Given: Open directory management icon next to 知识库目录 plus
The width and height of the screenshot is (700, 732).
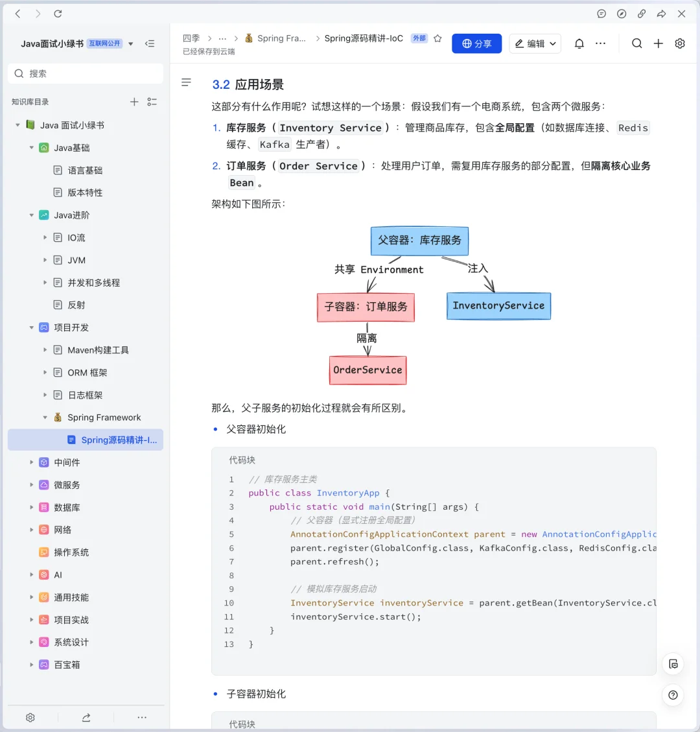Looking at the screenshot, I should (x=152, y=102).
